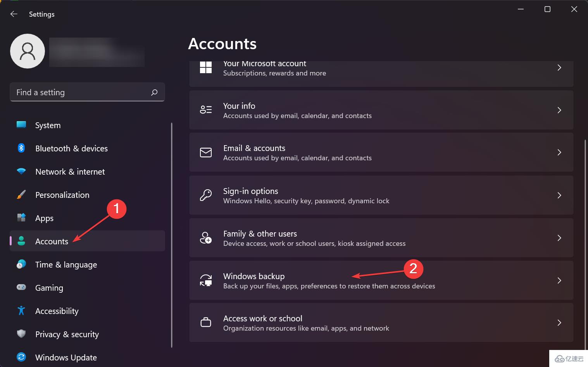The image size is (588, 367).
Task: Minimize the Settings window
Action: coord(521,9)
